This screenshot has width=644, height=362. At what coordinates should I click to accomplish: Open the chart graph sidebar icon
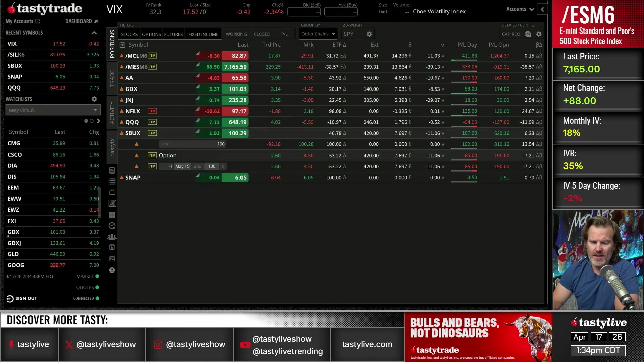click(x=112, y=203)
